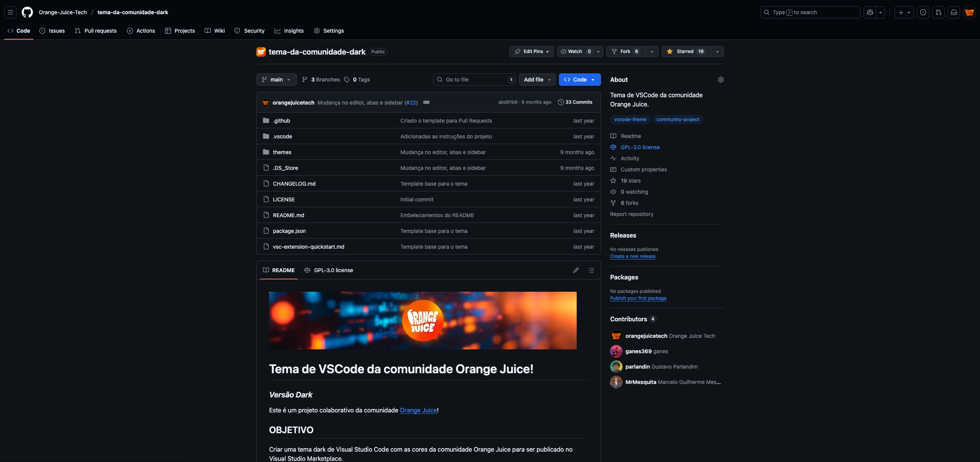Go to the GitHub homepage via Octocat logo
Screen dimensions: 980x462
[27, 12]
